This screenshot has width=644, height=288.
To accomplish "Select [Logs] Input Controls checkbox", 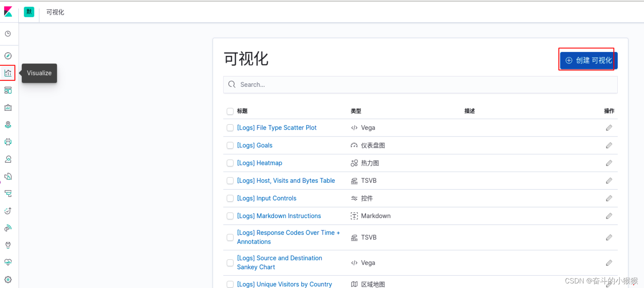I will tap(230, 198).
